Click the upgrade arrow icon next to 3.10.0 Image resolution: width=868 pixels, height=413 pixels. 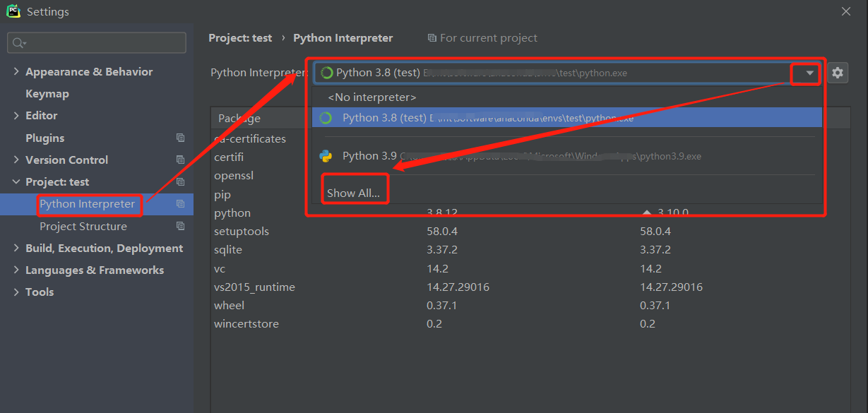click(647, 213)
